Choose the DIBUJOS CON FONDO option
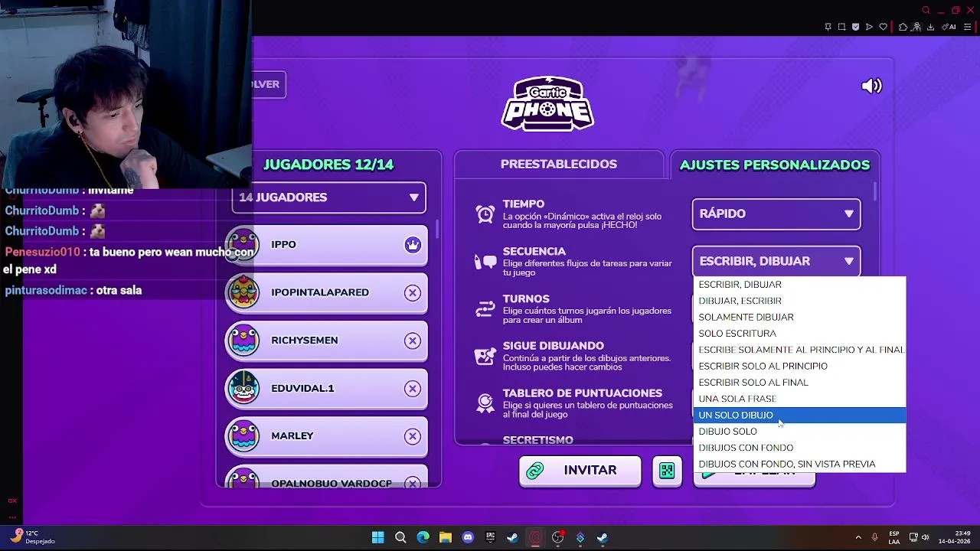This screenshot has height=551, width=980. (799, 448)
